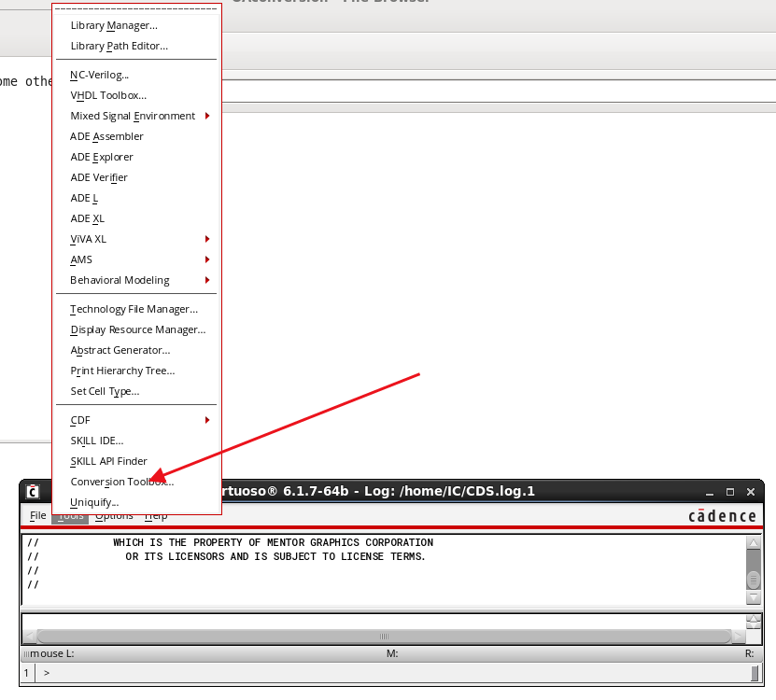The height and width of the screenshot is (700, 776).
Task: Select ADE L
Action: tap(84, 198)
